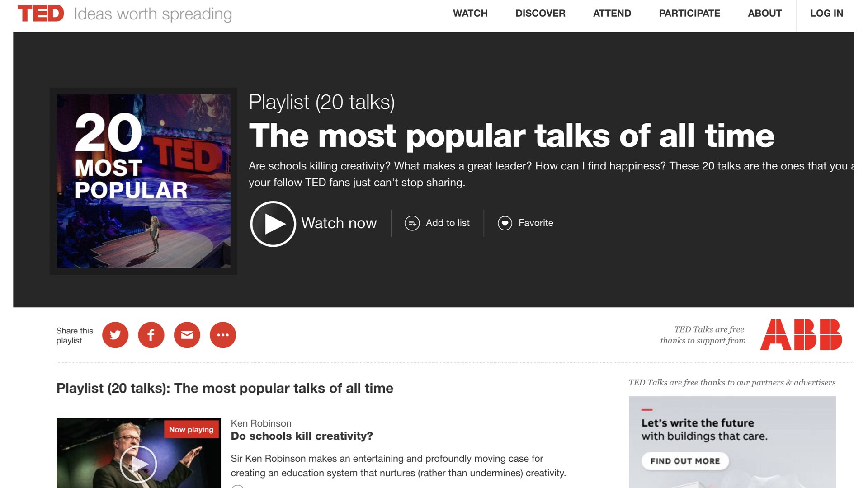Click LOG IN
Viewport: 868px width, 488px height.
[x=827, y=14]
